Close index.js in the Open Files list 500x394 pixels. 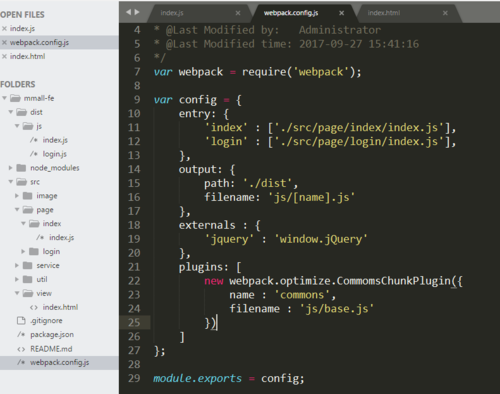[4, 29]
